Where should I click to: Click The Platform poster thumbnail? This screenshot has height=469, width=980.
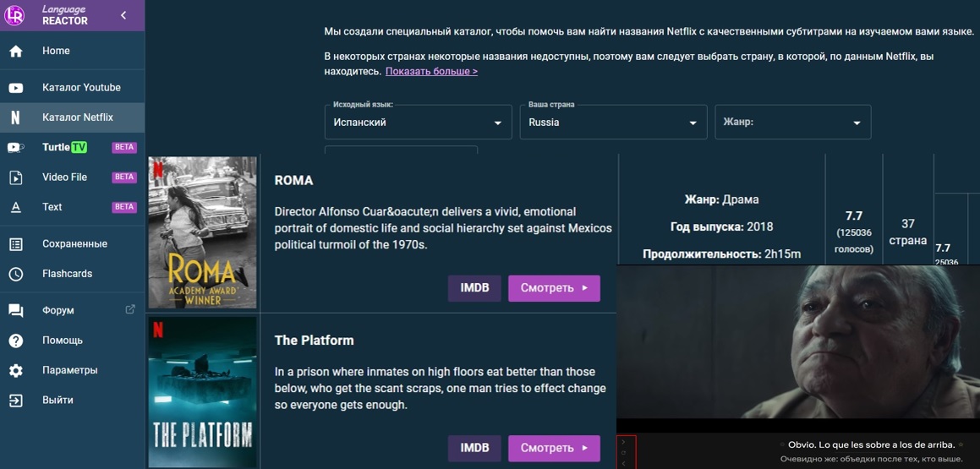tap(202, 392)
